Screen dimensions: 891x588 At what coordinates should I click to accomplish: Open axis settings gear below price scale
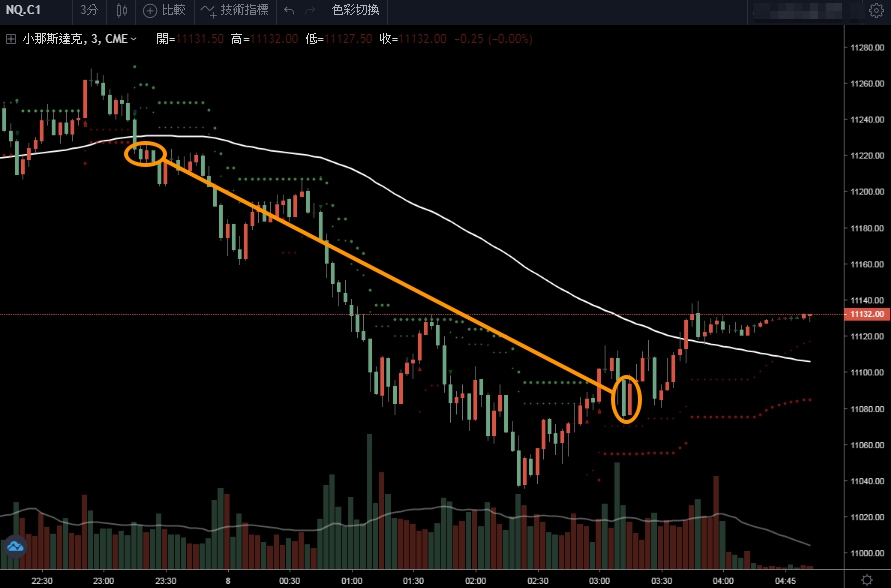[x=867, y=580]
